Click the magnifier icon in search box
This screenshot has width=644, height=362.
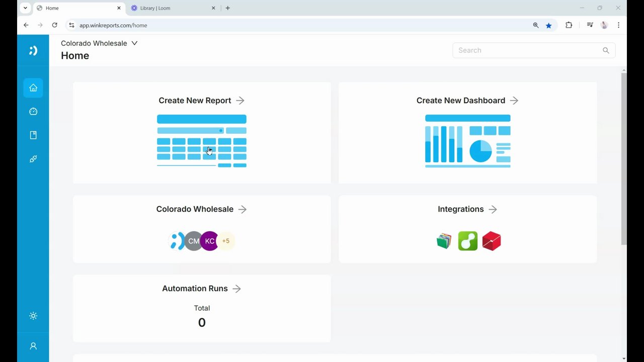tap(606, 50)
